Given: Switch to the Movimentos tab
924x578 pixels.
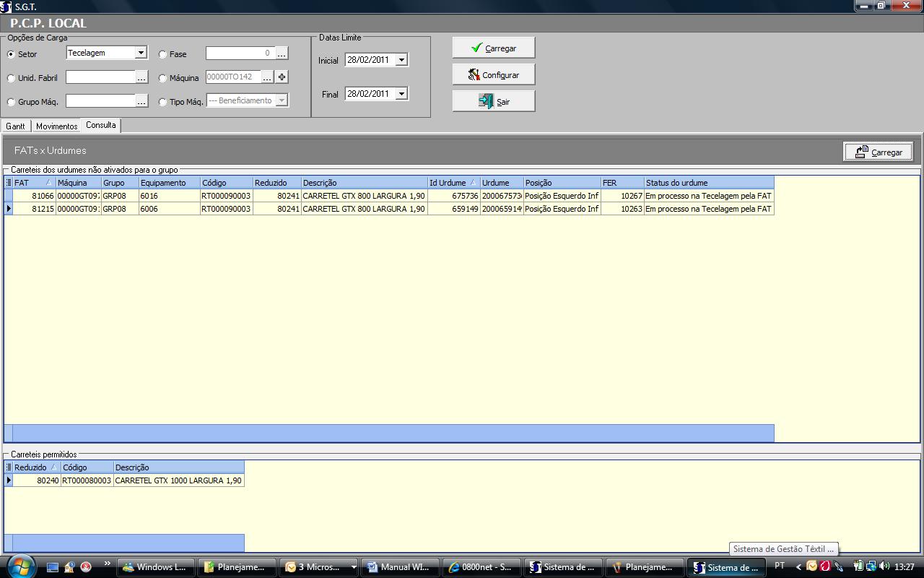Looking at the screenshot, I should click(x=56, y=126).
